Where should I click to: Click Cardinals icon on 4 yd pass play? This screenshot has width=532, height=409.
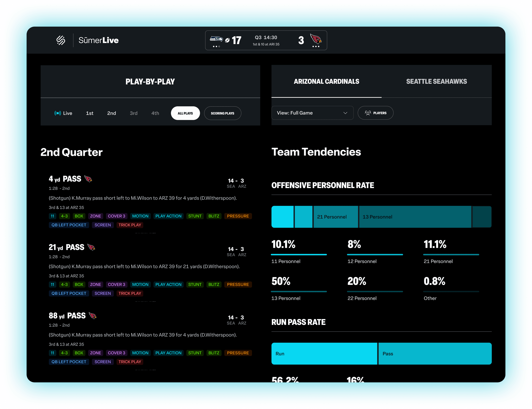point(88,179)
